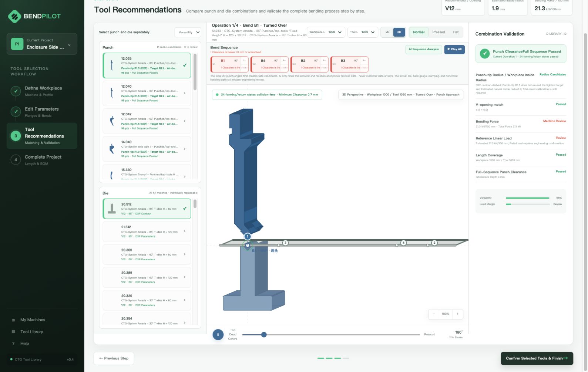The image size is (588, 372).
Task: Select the Pressed display state
Action: (x=439, y=32)
